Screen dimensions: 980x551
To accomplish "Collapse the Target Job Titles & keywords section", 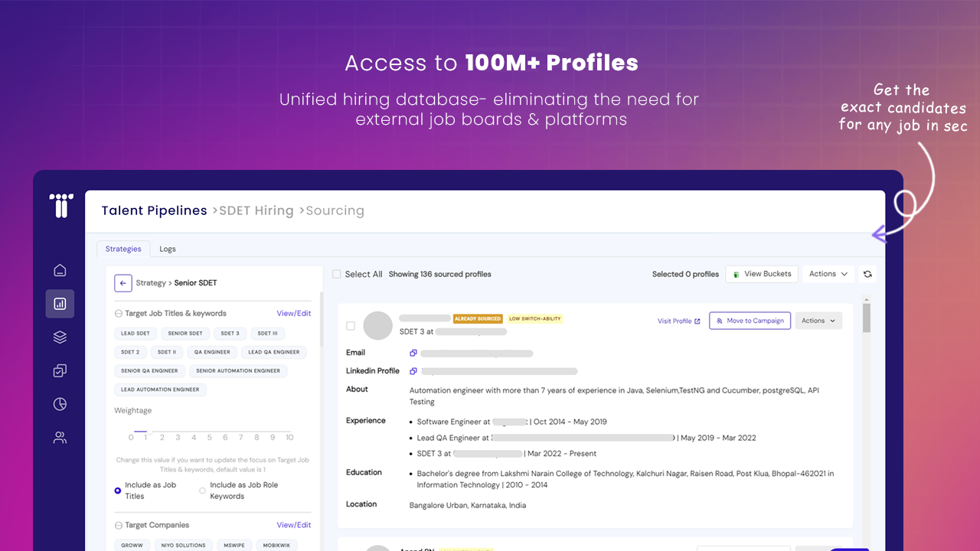I will pos(119,314).
